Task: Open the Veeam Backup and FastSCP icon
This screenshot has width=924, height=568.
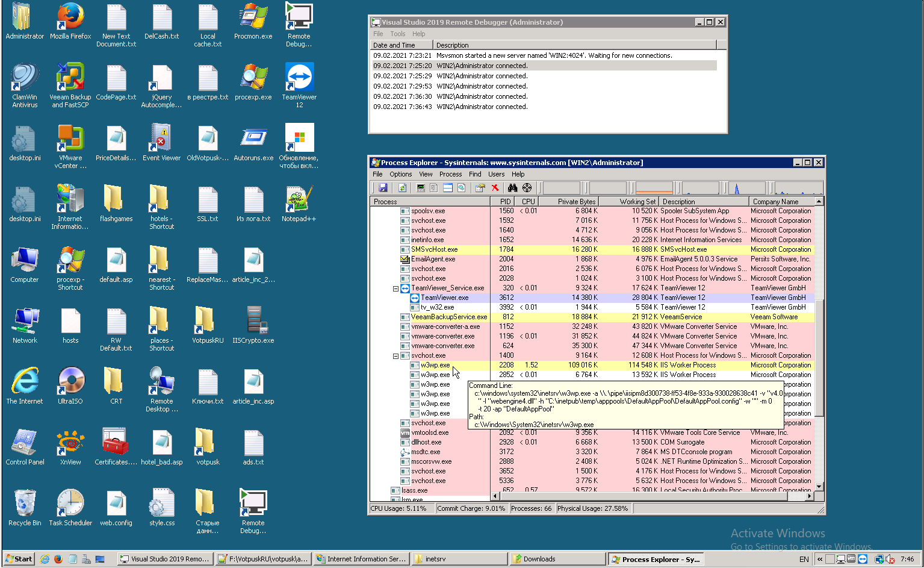Action: 70,86
